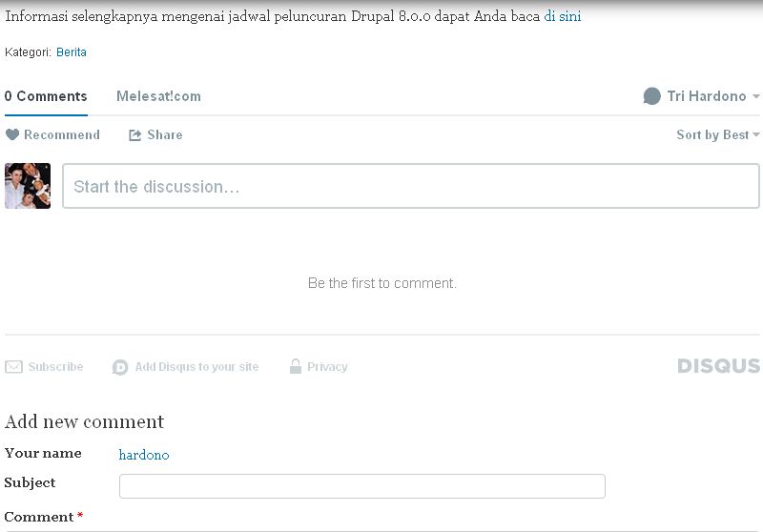Open the Privacy text link
763x532 pixels.
tap(327, 367)
